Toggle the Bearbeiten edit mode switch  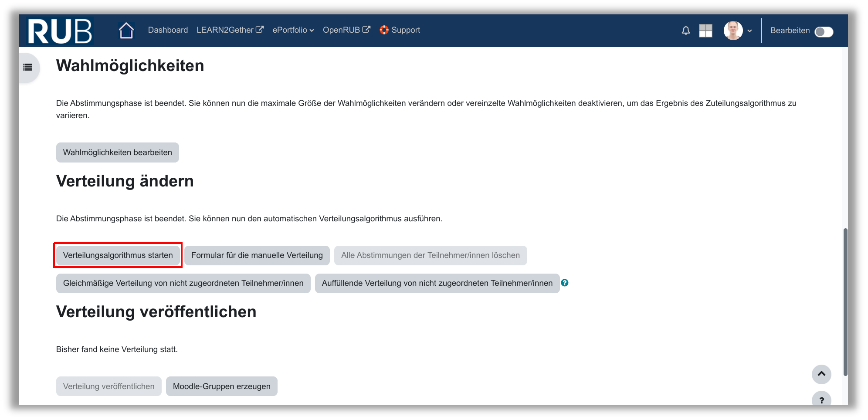click(824, 32)
